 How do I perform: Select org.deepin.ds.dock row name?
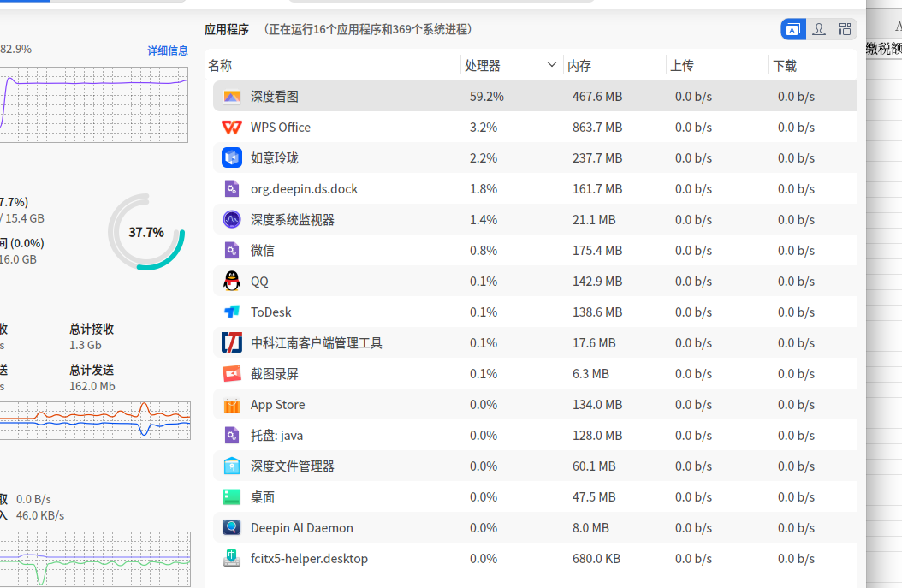(304, 188)
